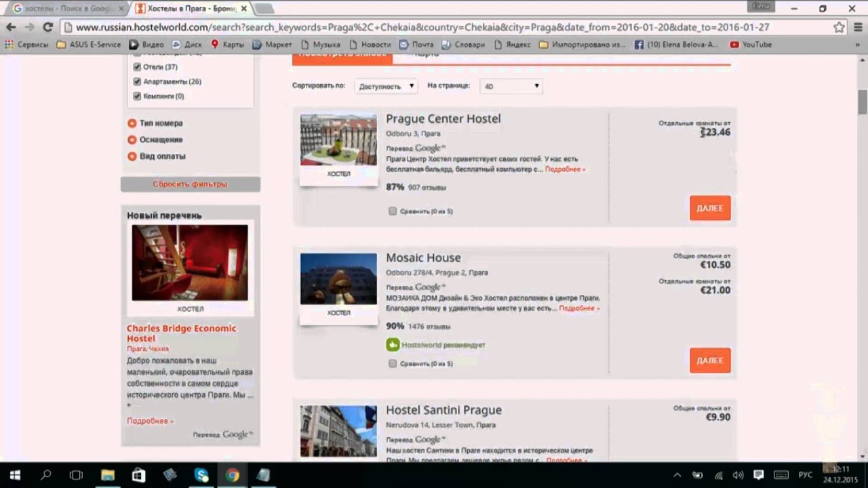Open the results per page 40 dropdown
868x488 pixels.
511,86
